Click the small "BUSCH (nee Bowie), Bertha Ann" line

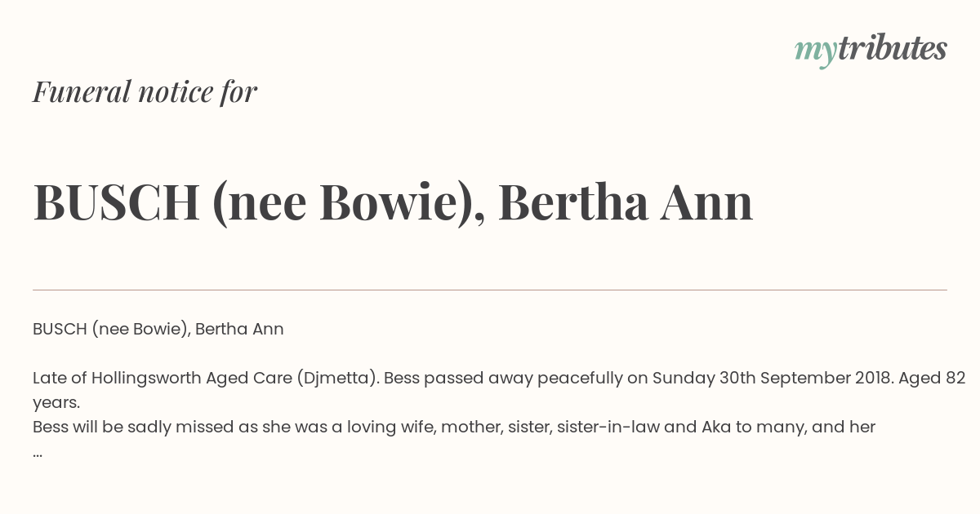click(x=158, y=330)
